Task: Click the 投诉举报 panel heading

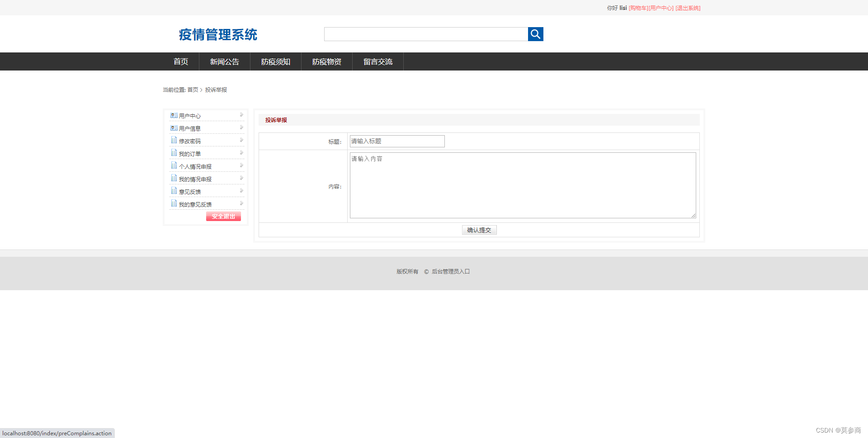Action: pyautogui.click(x=276, y=120)
